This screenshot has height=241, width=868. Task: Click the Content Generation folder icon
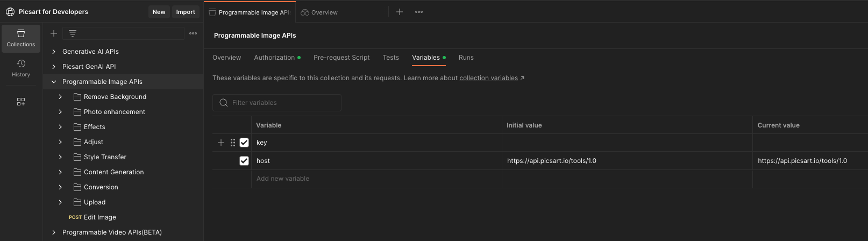pyautogui.click(x=77, y=172)
